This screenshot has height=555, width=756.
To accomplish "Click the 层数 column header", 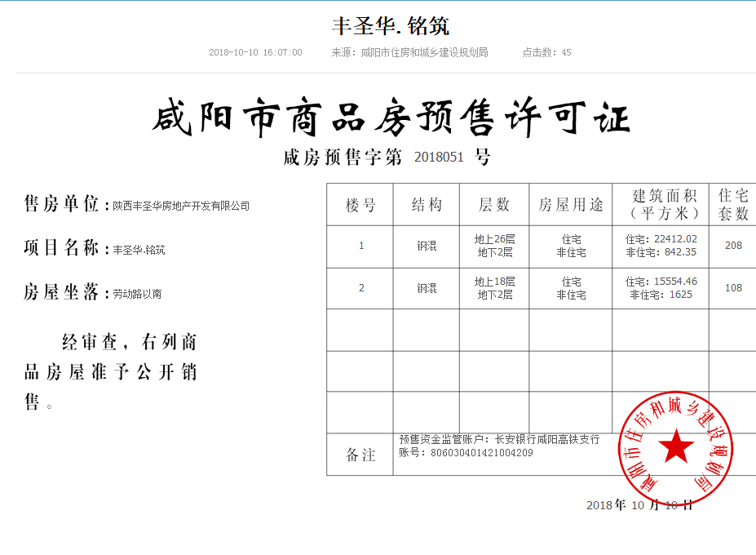I will click(494, 205).
